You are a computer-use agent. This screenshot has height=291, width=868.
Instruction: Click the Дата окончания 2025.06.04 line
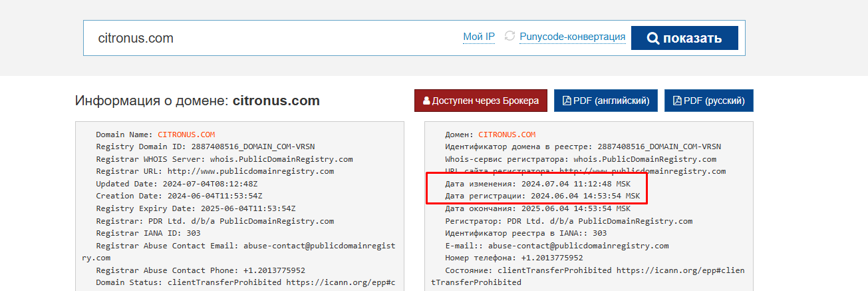click(537, 208)
